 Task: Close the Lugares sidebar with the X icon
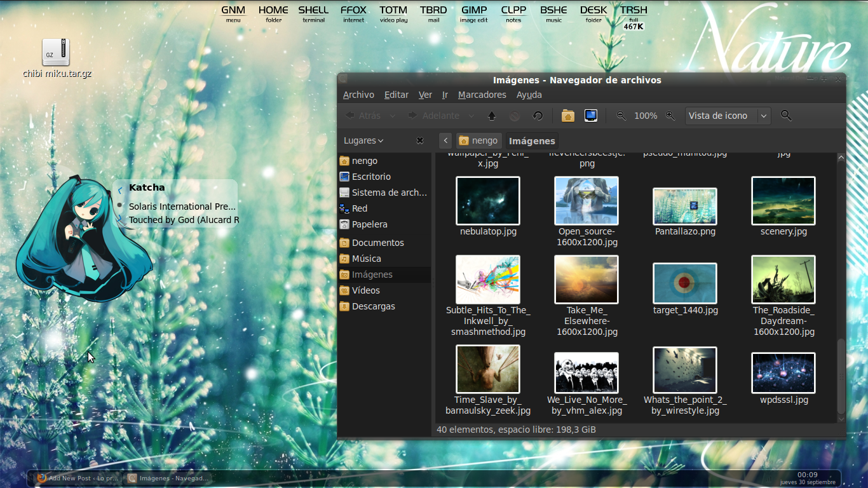(x=420, y=140)
